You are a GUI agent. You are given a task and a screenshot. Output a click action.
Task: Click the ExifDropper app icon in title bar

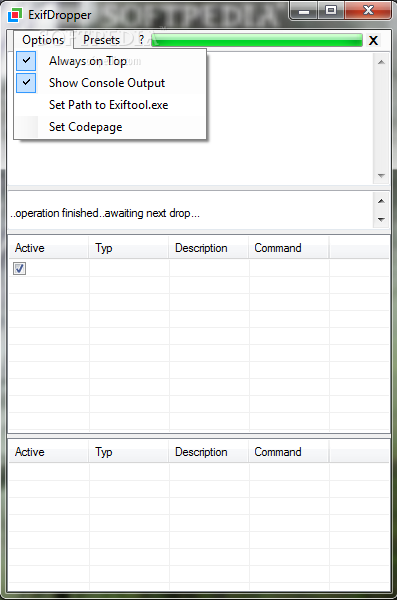pos(15,15)
